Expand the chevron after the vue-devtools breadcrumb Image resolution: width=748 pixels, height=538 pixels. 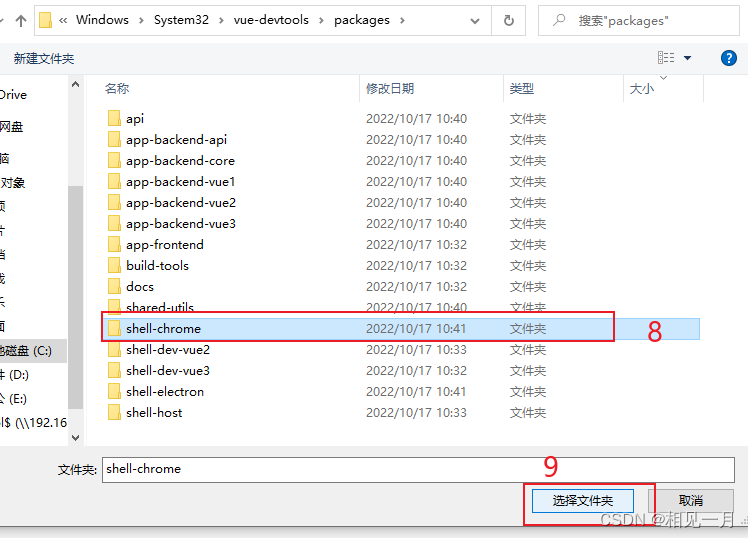[321, 21]
